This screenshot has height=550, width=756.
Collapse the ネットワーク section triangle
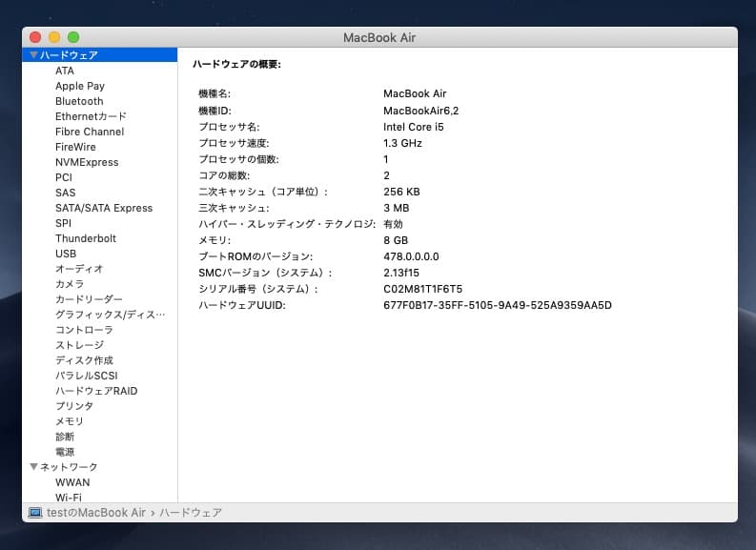click(x=33, y=467)
